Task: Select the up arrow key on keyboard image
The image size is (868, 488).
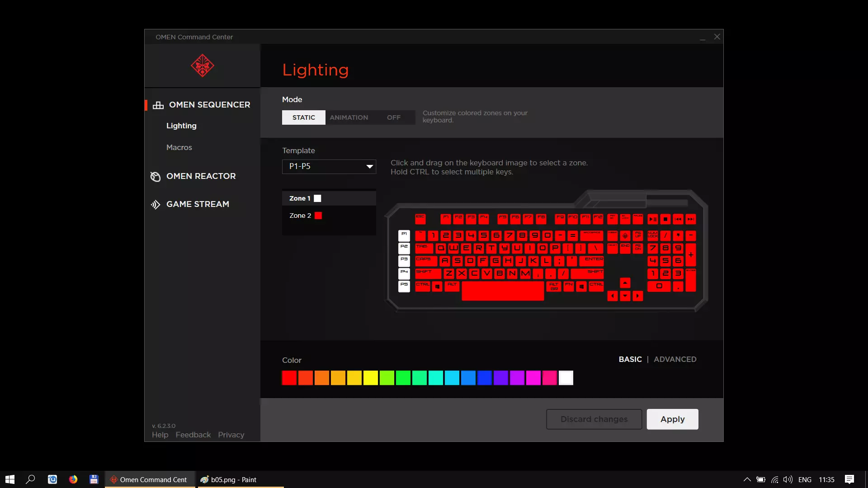Action: click(x=625, y=283)
